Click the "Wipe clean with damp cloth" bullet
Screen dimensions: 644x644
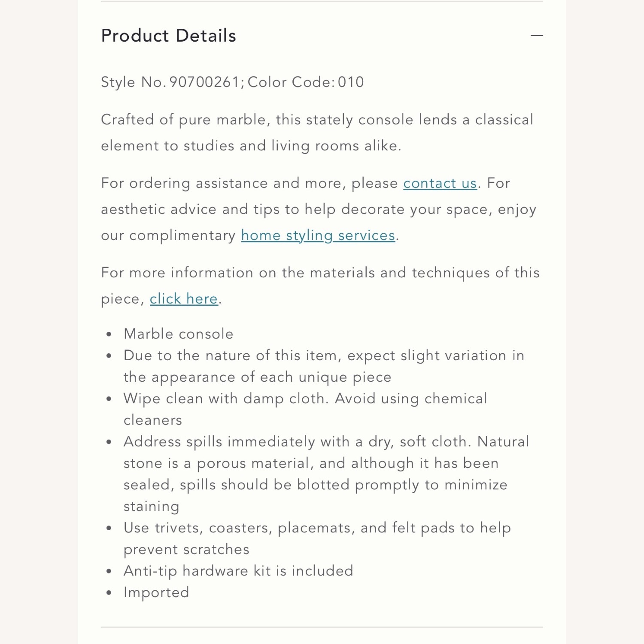pos(305,398)
